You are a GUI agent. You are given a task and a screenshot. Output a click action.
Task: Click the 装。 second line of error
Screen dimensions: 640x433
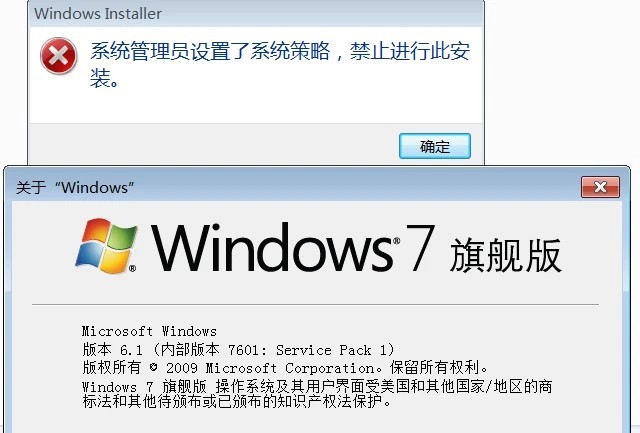[104, 78]
